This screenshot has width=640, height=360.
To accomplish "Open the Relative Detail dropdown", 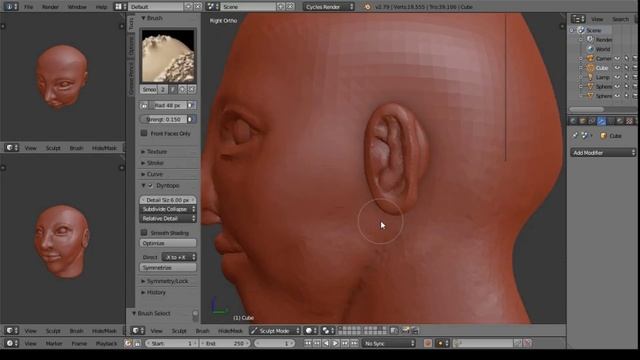I will tap(168, 218).
